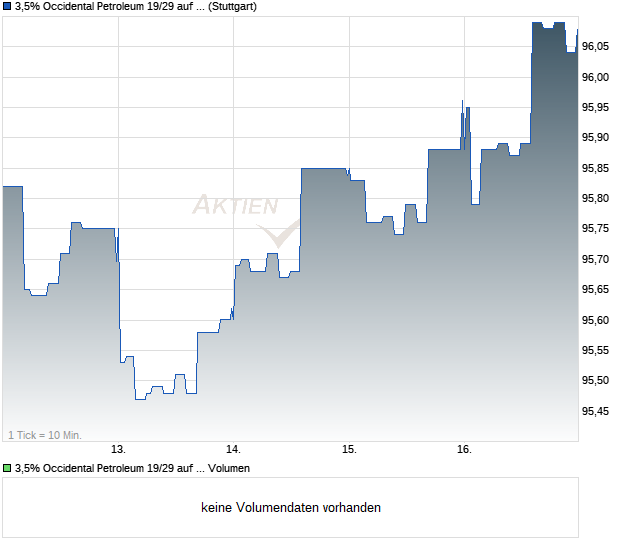Click the blue legend square for the Occidental Petroleum price
The width and height of the screenshot is (620, 546).
tap(7, 7)
